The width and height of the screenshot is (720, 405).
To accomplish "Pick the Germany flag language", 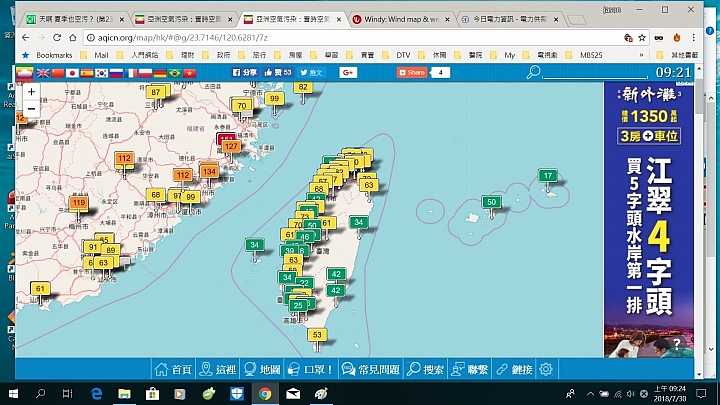I will coord(160,73).
